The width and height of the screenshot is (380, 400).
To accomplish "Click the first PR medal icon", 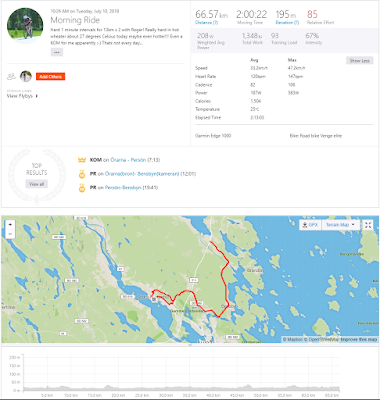I will pyautogui.click(x=82, y=174).
